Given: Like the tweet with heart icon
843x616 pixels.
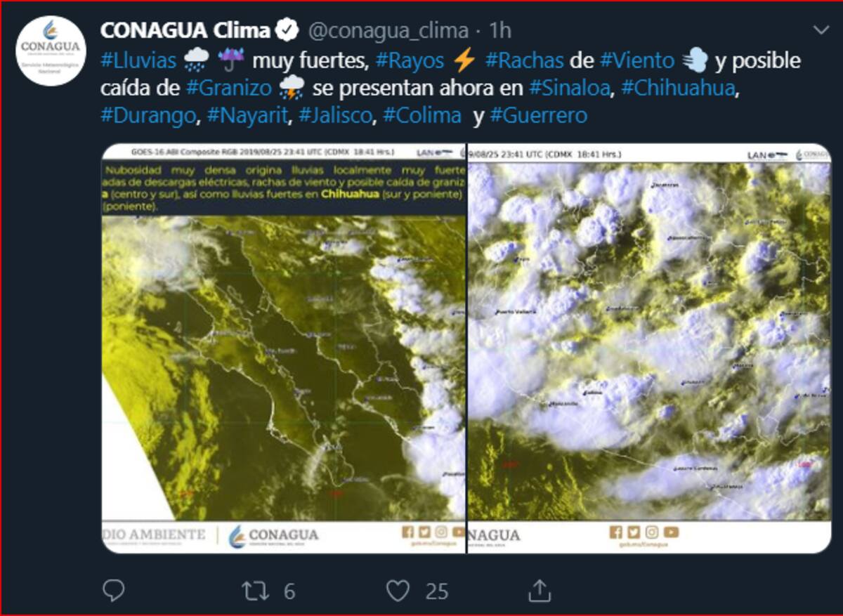Looking at the screenshot, I should 399,591.
